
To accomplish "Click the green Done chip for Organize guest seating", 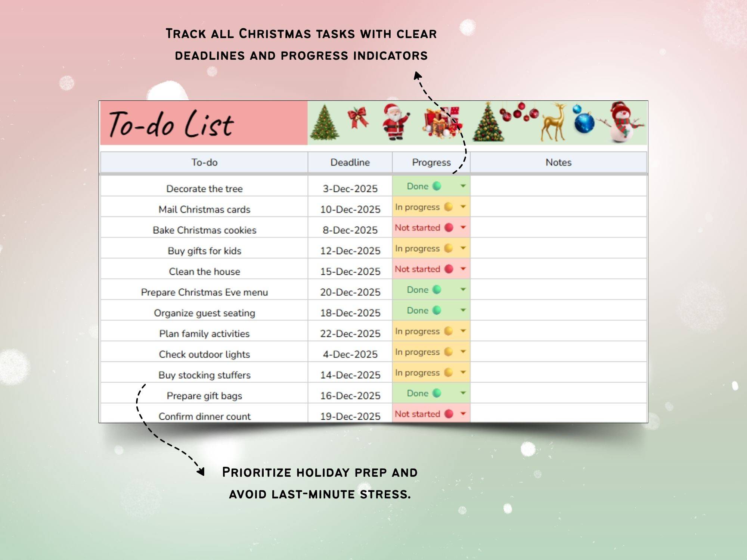I will [424, 310].
